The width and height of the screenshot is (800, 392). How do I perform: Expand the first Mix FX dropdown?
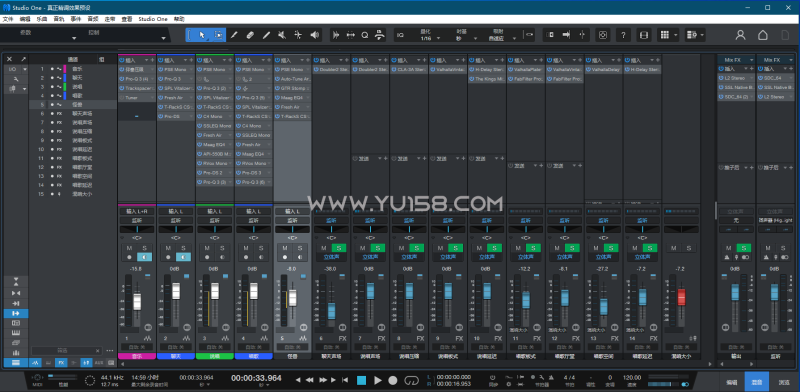(736, 60)
